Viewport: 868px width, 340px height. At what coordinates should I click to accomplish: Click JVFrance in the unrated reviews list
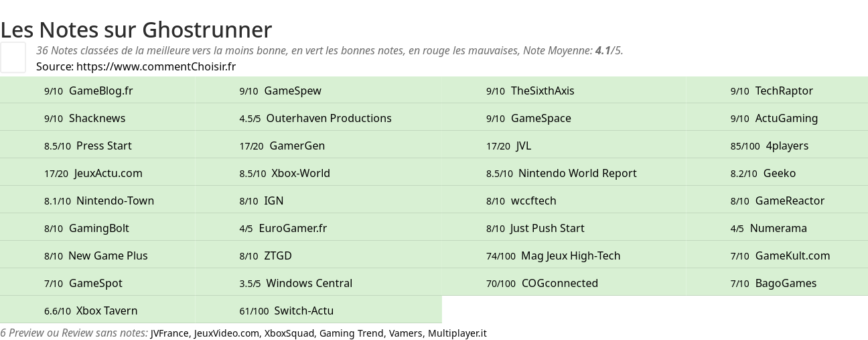tap(170, 333)
